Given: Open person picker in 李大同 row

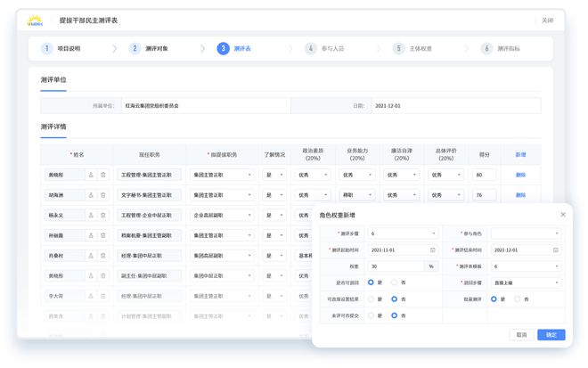Looking at the screenshot, I should [91, 296].
